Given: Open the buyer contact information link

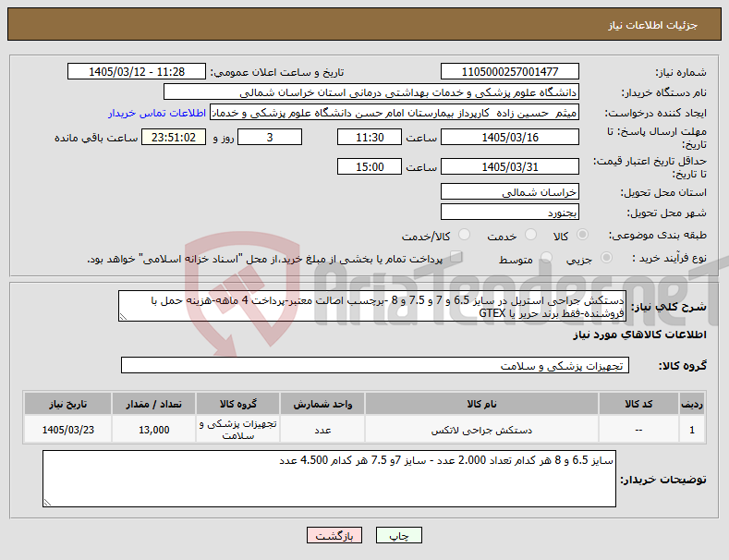Looking at the screenshot, I should 157,113.
